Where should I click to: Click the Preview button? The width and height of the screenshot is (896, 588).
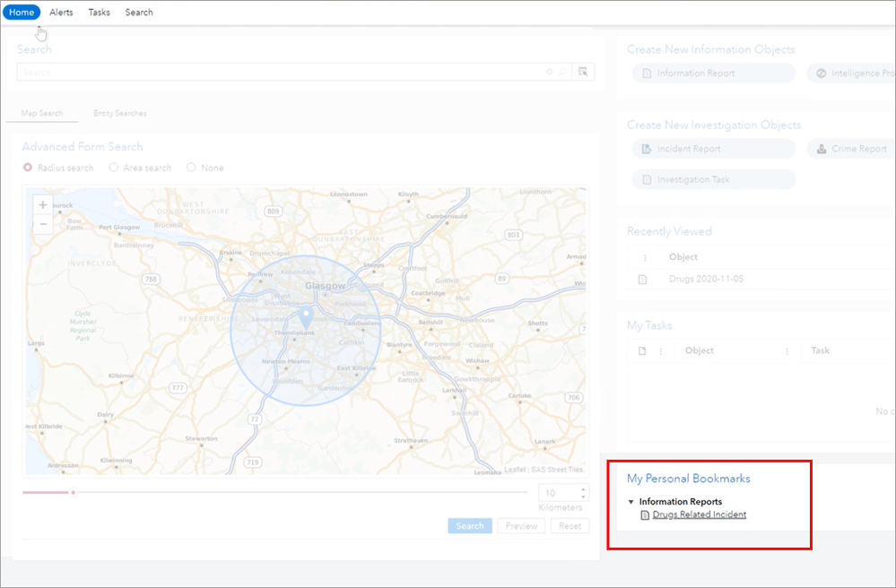coord(521,526)
